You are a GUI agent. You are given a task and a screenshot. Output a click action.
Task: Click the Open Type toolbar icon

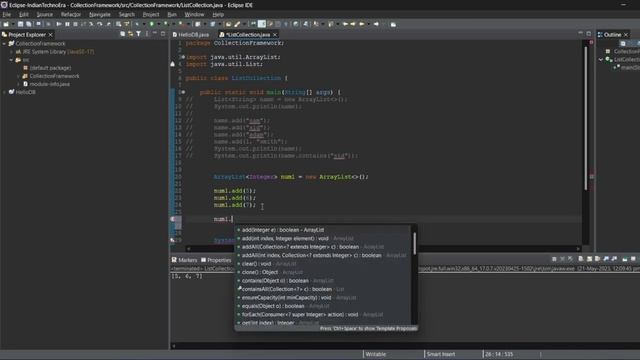click(x=229, y=24)
